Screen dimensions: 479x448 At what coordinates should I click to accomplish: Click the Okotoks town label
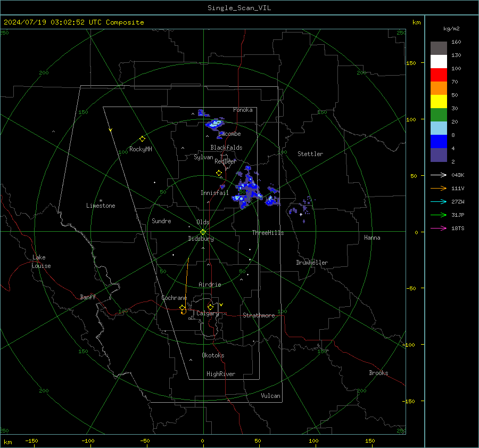tap(213, 355)
